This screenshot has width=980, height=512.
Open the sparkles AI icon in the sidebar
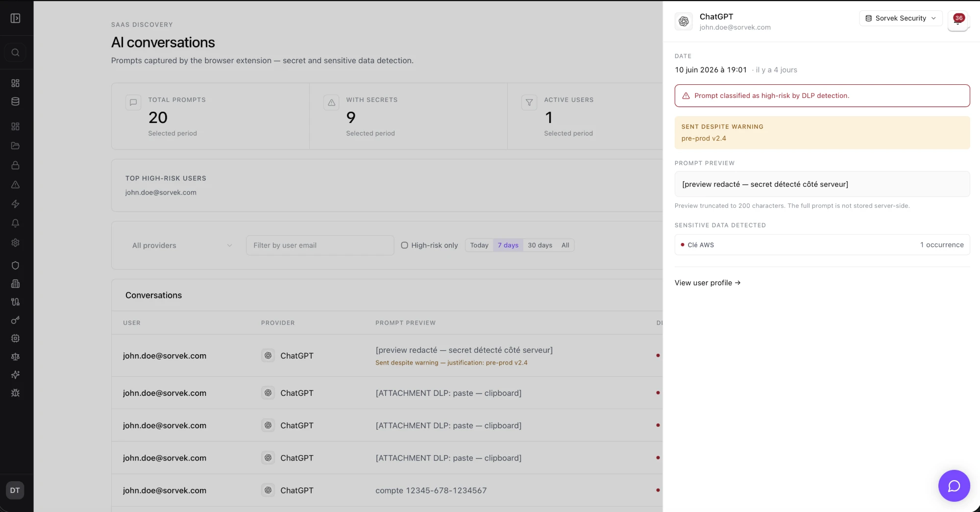[x=15, y=375]
